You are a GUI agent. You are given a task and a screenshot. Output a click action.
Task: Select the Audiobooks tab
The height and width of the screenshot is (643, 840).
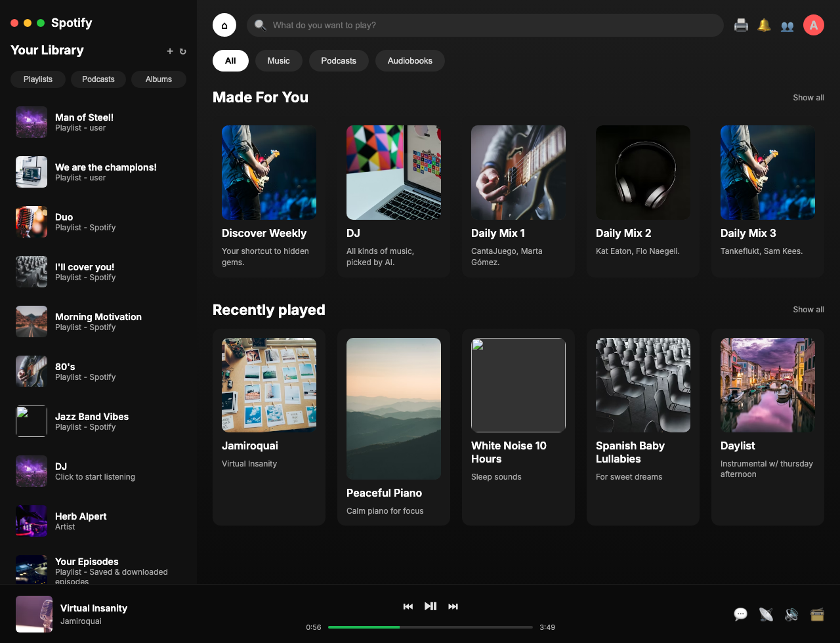pos(409,61)
